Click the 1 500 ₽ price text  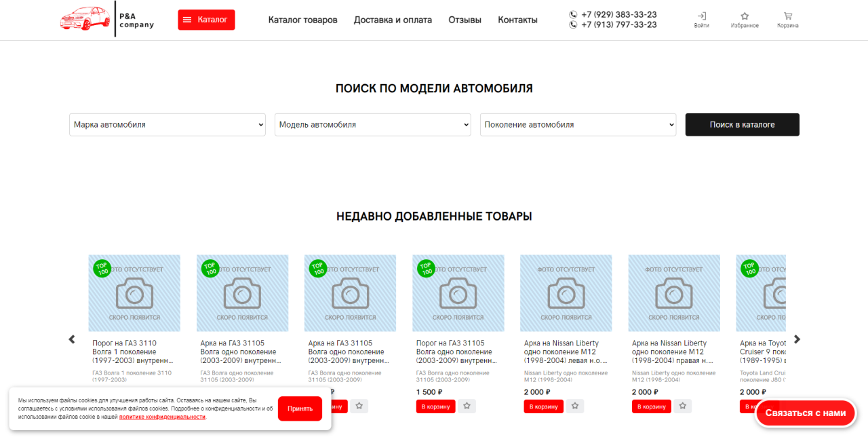(429, 392)
